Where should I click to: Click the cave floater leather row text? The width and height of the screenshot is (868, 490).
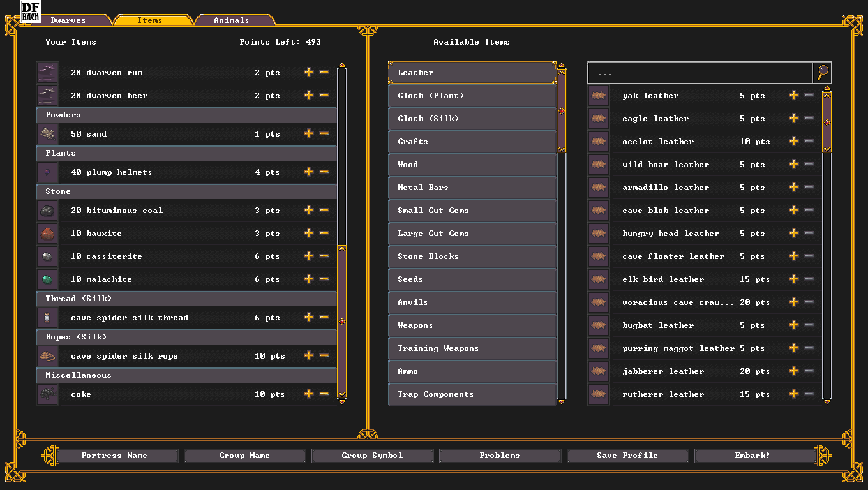[x=673, y=256]
